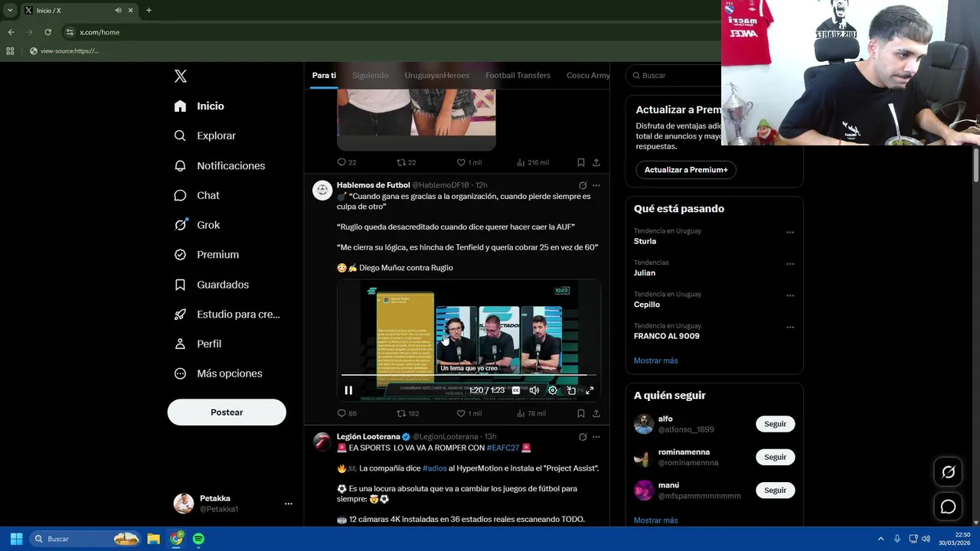Switch to the UruguayanHeroes tab
Image resolution: width=980 pixels, height=551 pixels.
click(x=437, y=75)
